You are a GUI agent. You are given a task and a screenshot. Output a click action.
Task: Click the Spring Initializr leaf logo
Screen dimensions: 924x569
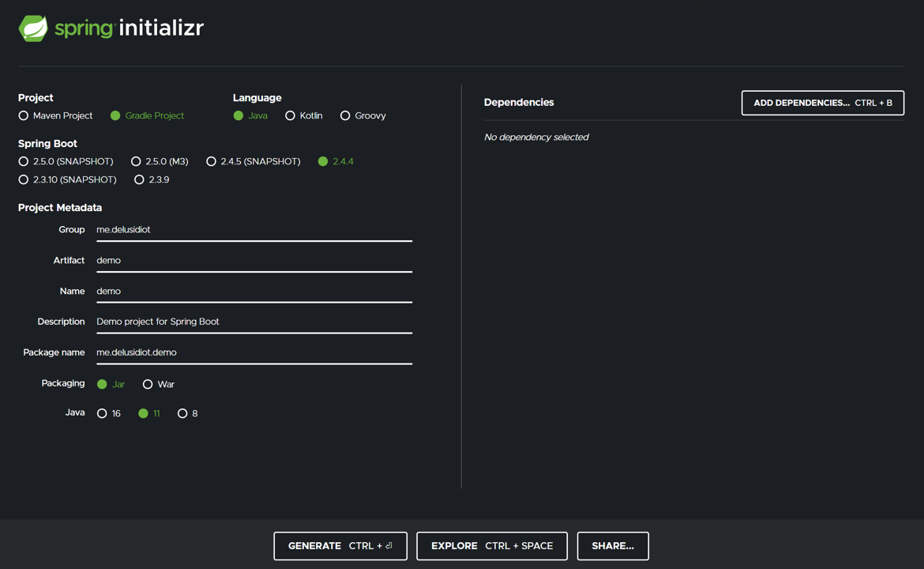[33, 28]
